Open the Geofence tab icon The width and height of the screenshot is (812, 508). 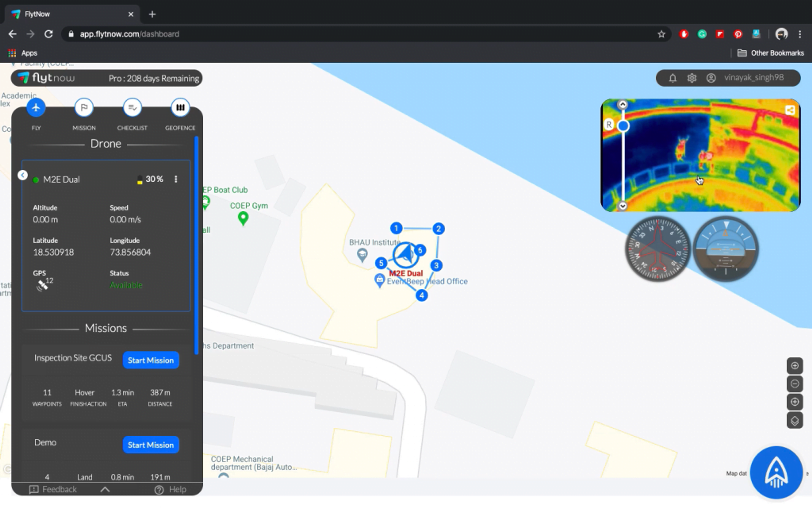[x=180, y=108]
